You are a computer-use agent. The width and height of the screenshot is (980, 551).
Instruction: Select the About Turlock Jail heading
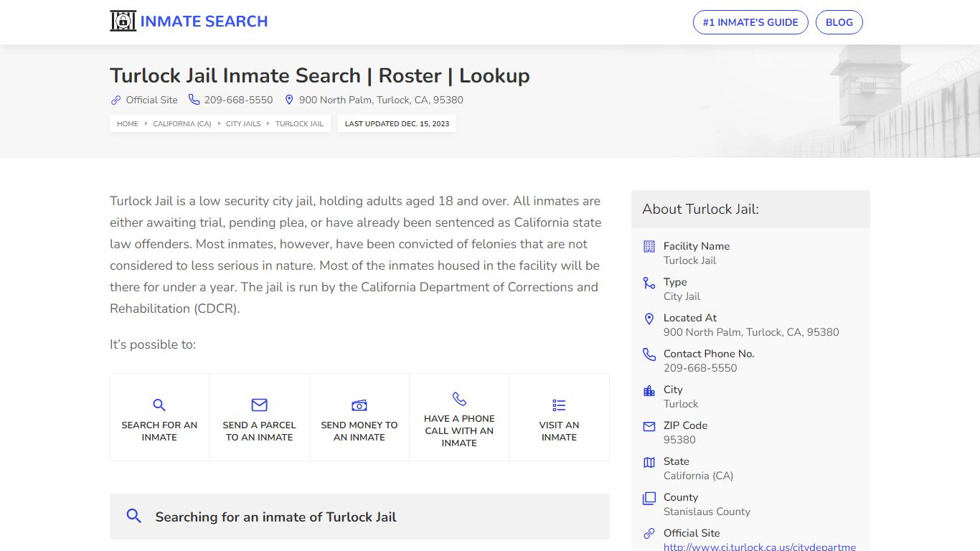click(x=700, y=209)
